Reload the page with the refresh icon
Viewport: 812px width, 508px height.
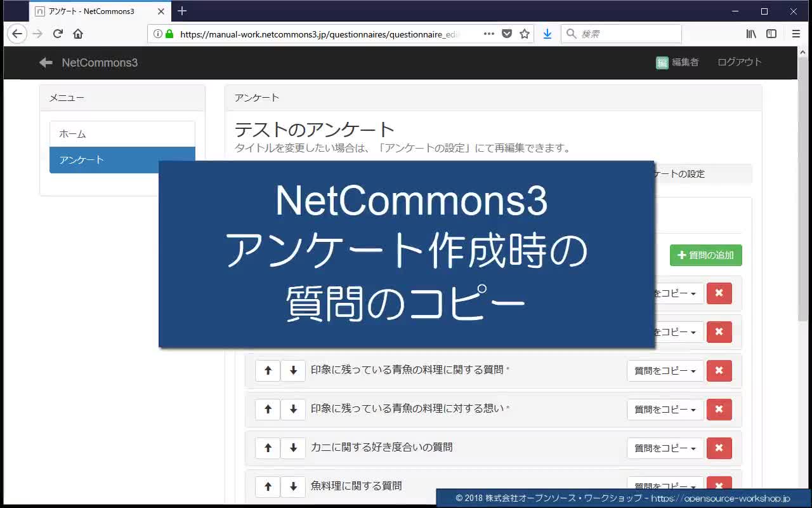[58, 34]
